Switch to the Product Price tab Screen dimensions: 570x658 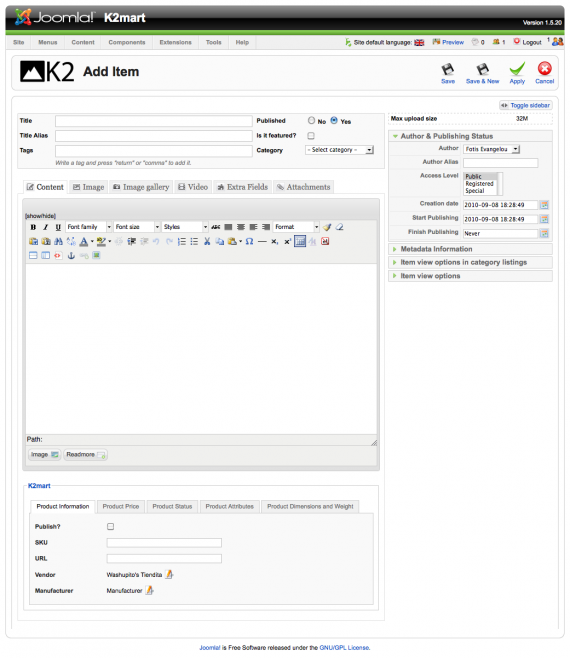121,507
